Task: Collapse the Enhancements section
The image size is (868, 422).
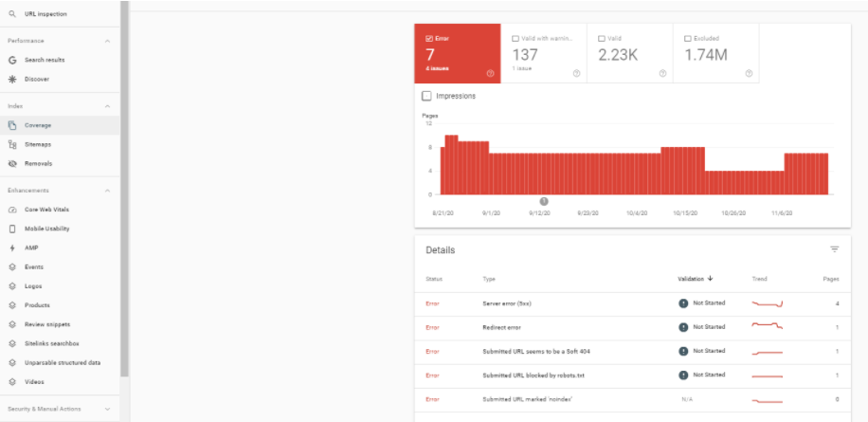Action: [107, 191]
